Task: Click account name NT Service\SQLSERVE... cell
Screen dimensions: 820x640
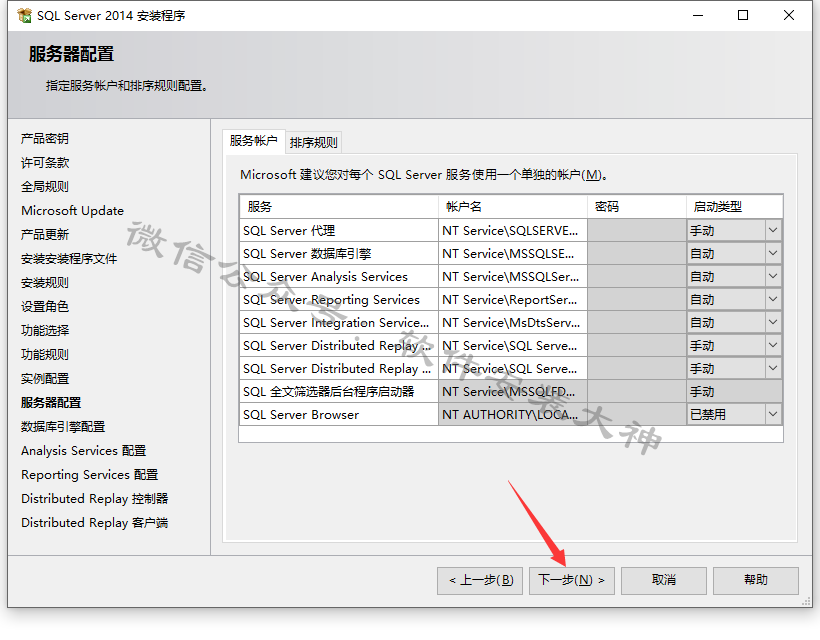Action: click(512, 230)
